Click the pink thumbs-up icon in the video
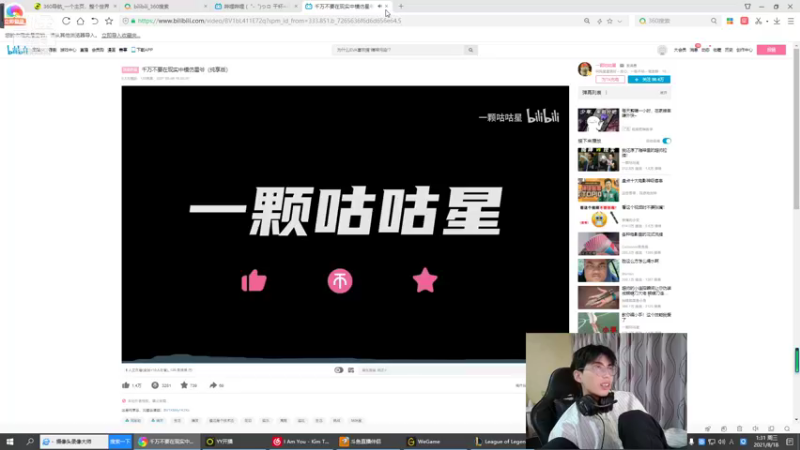 (254, 281)
